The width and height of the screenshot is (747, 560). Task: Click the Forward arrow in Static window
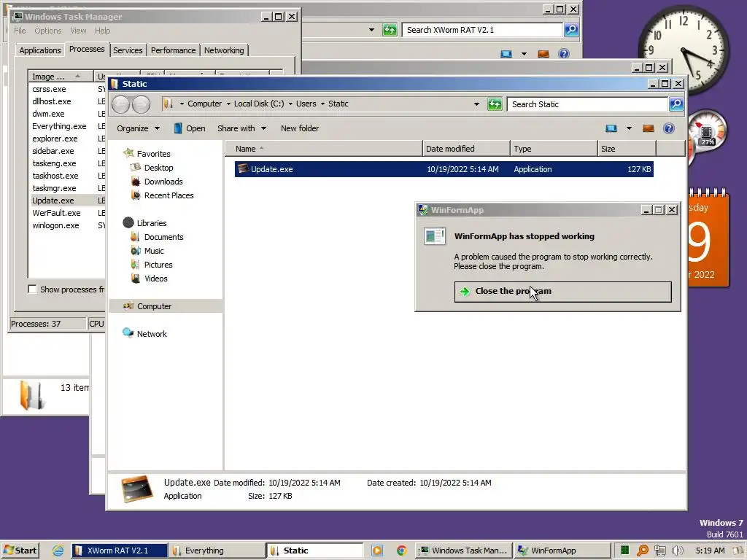click(x=141, y=104)
